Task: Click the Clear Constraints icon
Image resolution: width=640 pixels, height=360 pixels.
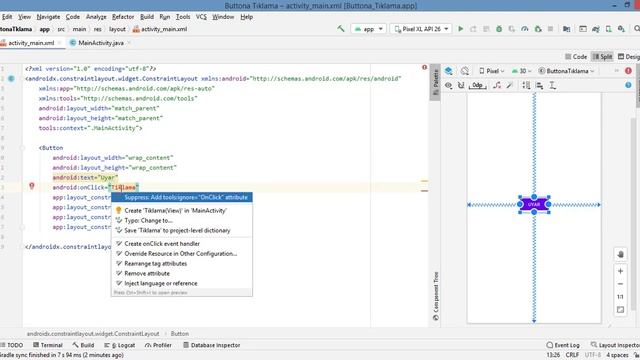Action: [x=497, y=85]
